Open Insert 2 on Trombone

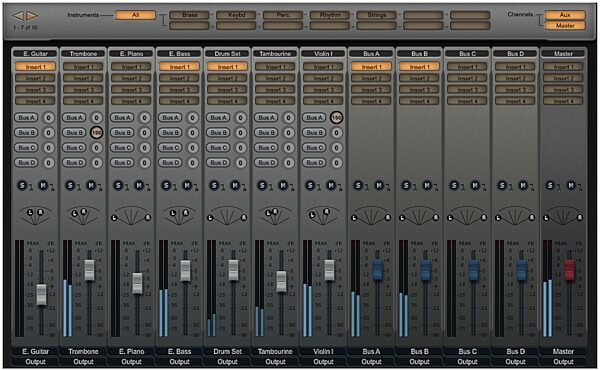(x=83, y=78)
